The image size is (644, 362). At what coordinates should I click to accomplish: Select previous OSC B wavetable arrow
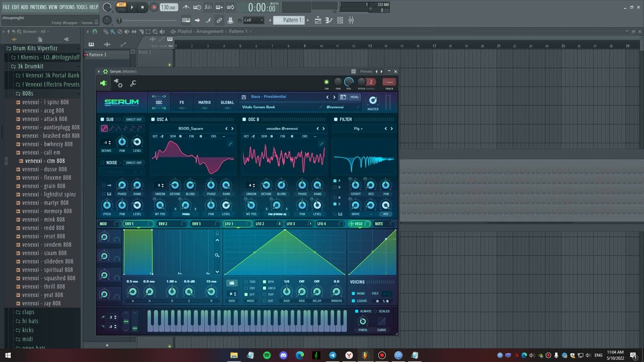click(x=317, y=129)
